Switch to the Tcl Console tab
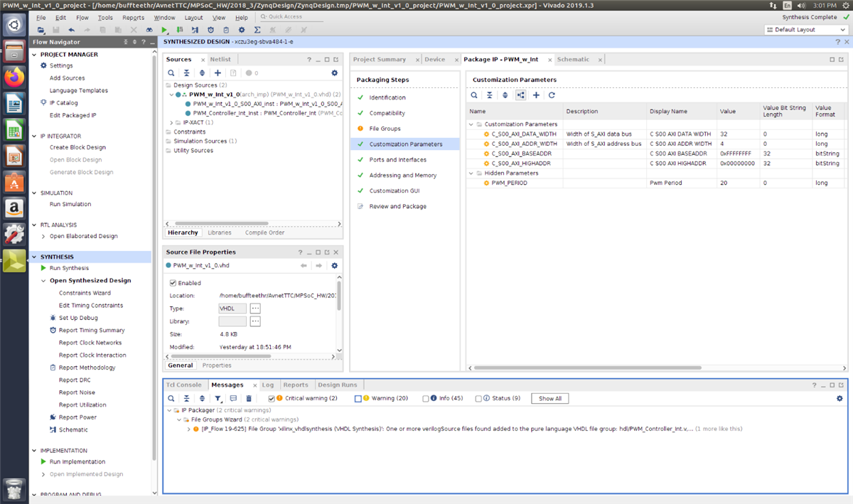Screen dimensions: 853x504 184,385
